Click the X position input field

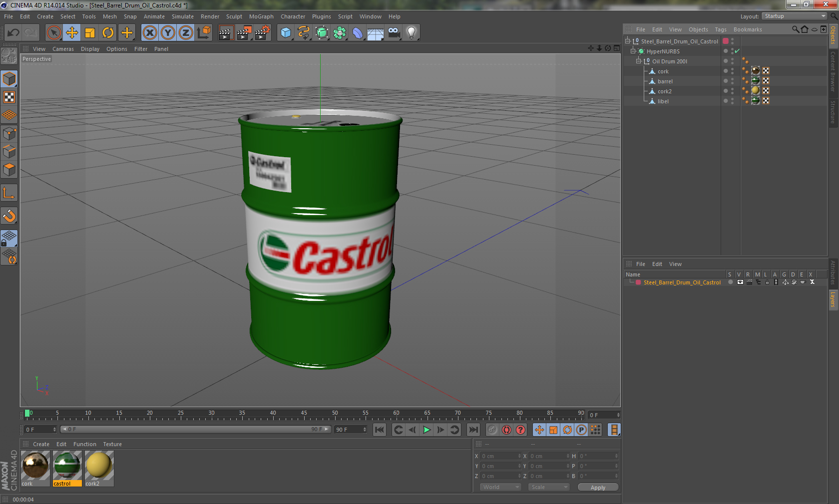coord(500,456)
